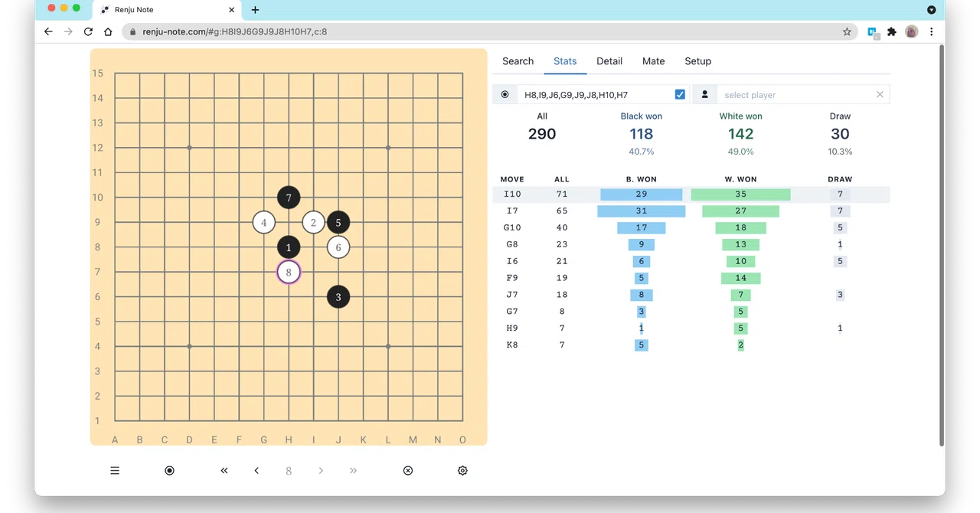Image resolution: width=980 pixels, height=513 pixels.
Task: Choose the F9 move row
Action: coord(691,278)
